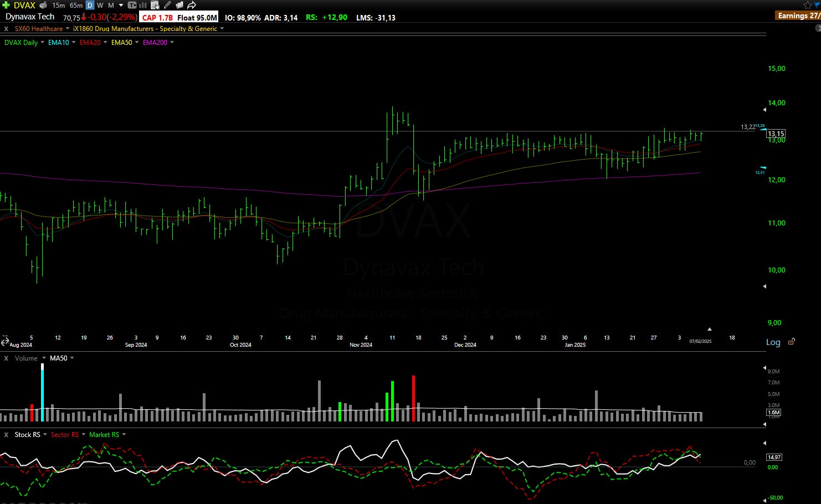Click the Float 95.0M label
The image size is (821, 504).
click(x=197, y=18)
